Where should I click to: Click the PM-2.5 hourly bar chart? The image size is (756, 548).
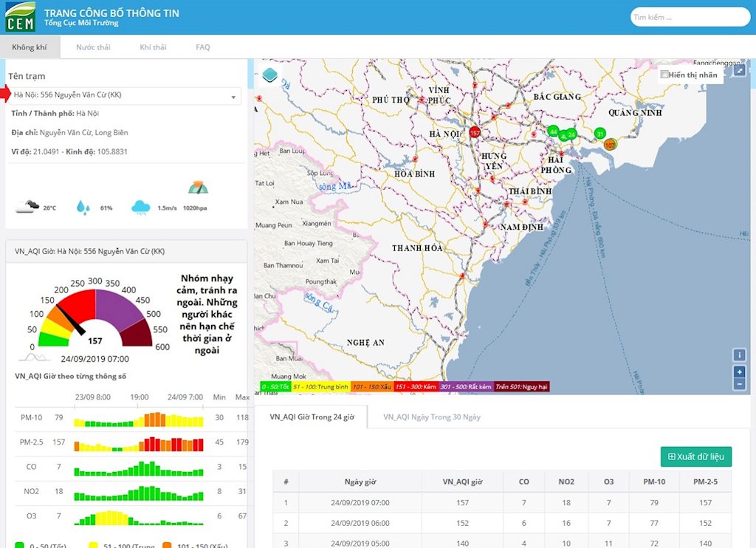tap(139, 445)
